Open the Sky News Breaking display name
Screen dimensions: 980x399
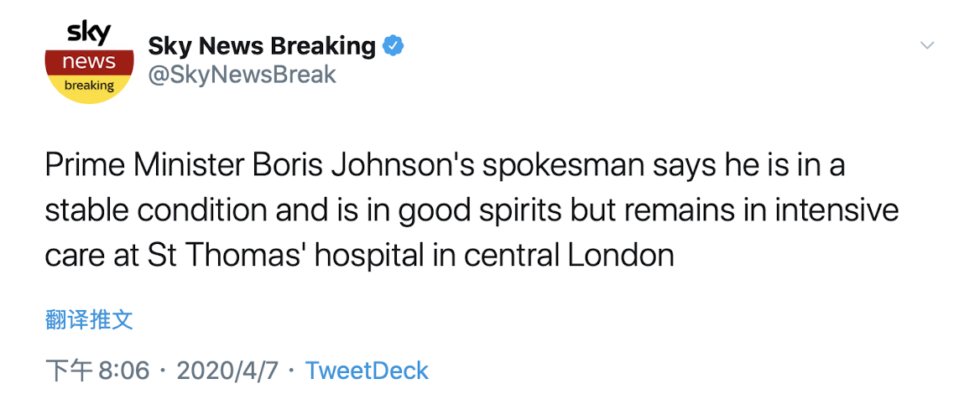click(x=262, y=46)
